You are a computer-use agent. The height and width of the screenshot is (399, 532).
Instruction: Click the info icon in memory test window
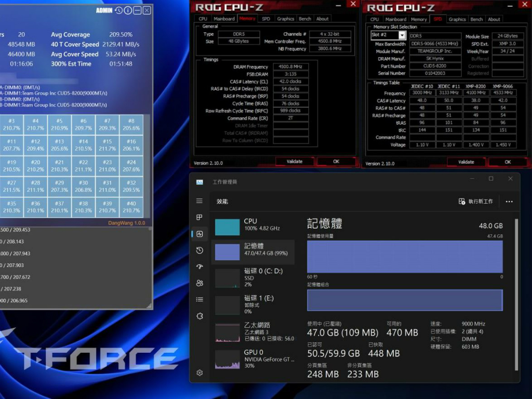pyautogui.click(x=128, y=10)
